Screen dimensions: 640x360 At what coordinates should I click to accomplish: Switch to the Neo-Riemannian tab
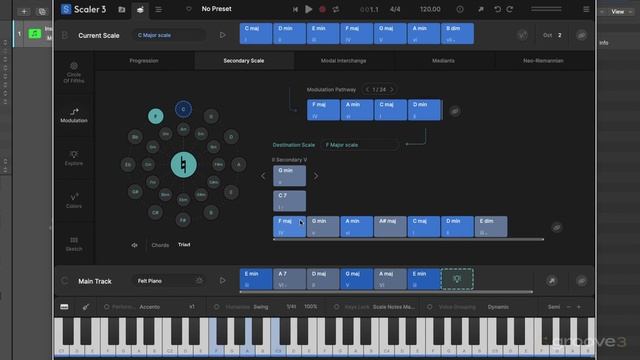click(543, 61)
